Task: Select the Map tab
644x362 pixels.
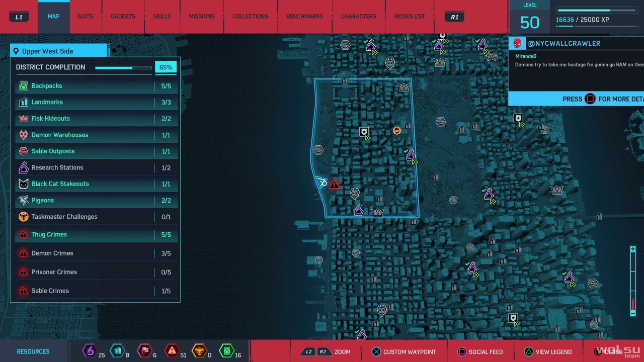Action: [x=53, y=17]
